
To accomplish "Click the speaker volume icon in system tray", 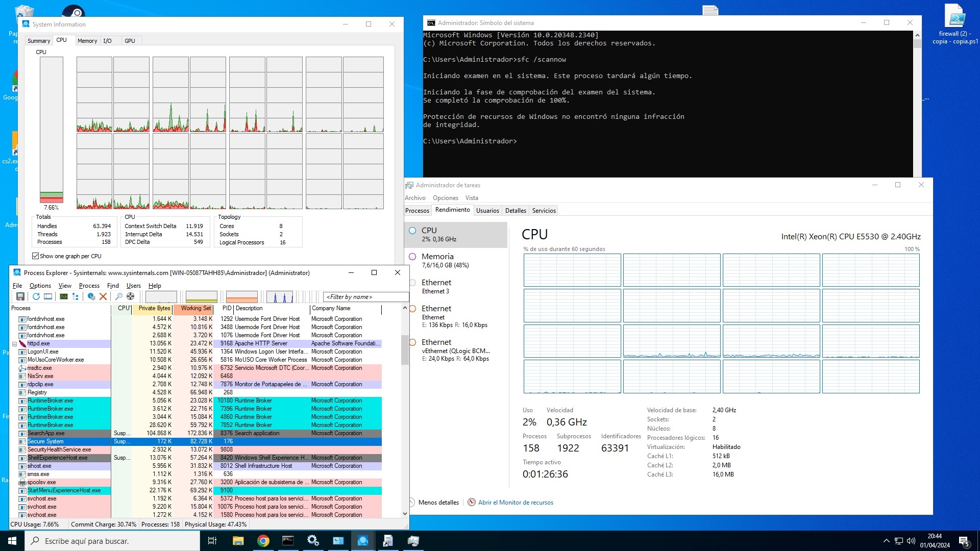I will tap(911, 541).
